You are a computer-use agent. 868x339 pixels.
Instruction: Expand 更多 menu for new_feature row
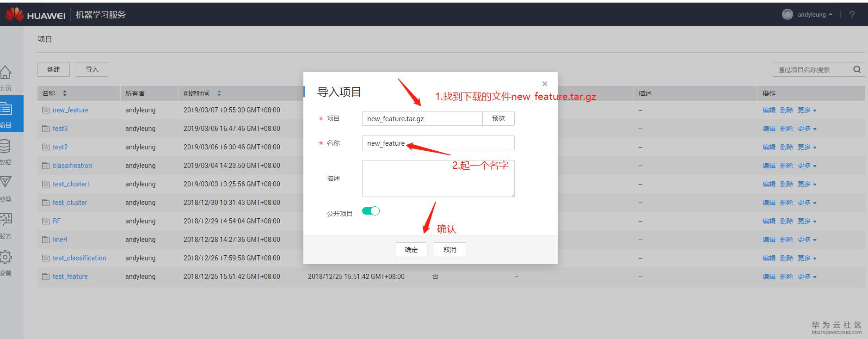pos(807,110)
